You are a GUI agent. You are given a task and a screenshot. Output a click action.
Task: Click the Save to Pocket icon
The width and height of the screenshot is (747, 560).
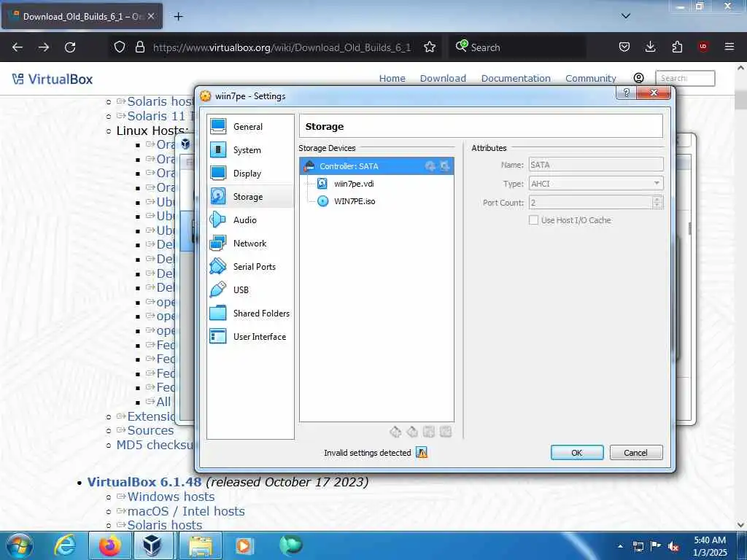[624, 47]
